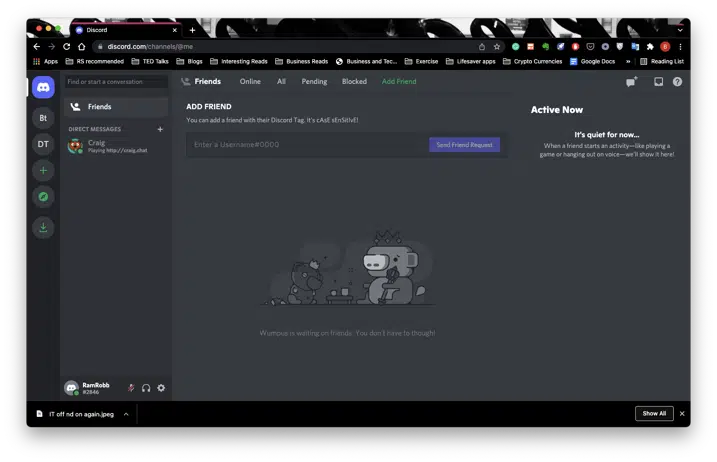Viewport: 717px width, 462px height.
Task: Open the New Group DM icon
Action: point(631,82)
